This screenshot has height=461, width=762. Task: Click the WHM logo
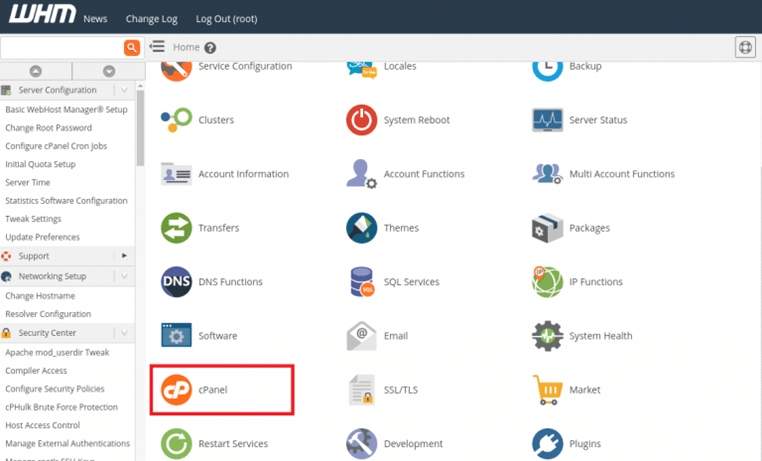(x=42, y=14)
